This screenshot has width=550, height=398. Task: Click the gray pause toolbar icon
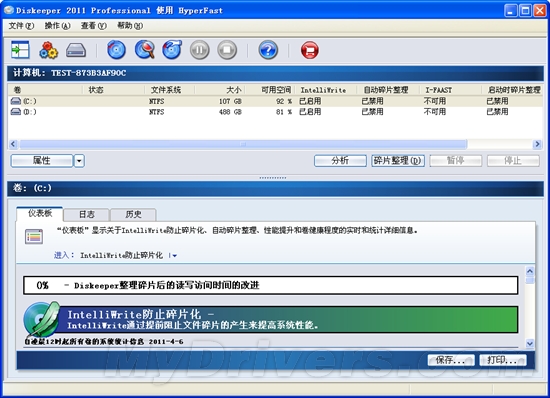click(200, 50)
